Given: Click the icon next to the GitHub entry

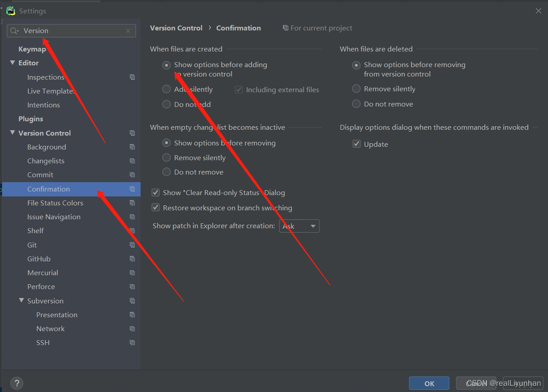Looking at the screenshot, I should click(132, 259).
